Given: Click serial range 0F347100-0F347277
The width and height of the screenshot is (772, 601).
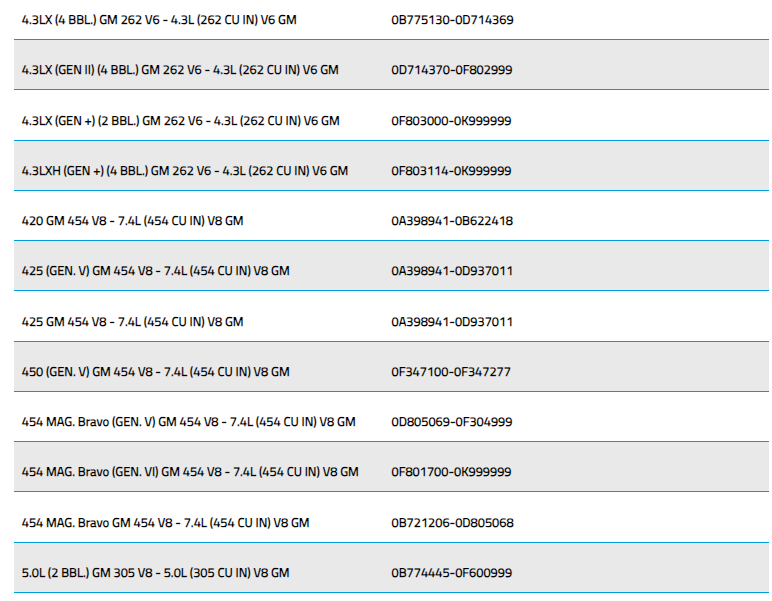Looking at the screenshot, I should (x=451, y=372).
